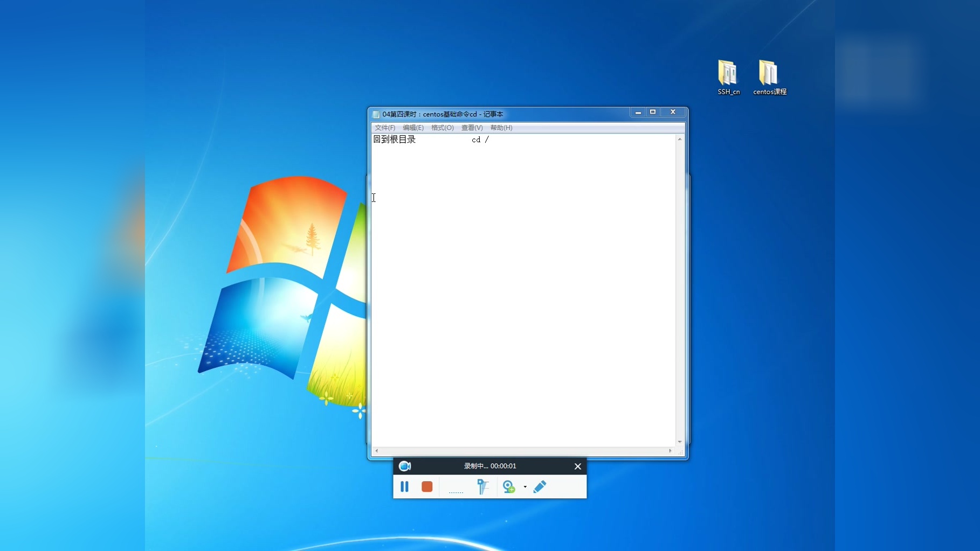Click the horizontal scrollbar right arrow

[x=670, y=451]
